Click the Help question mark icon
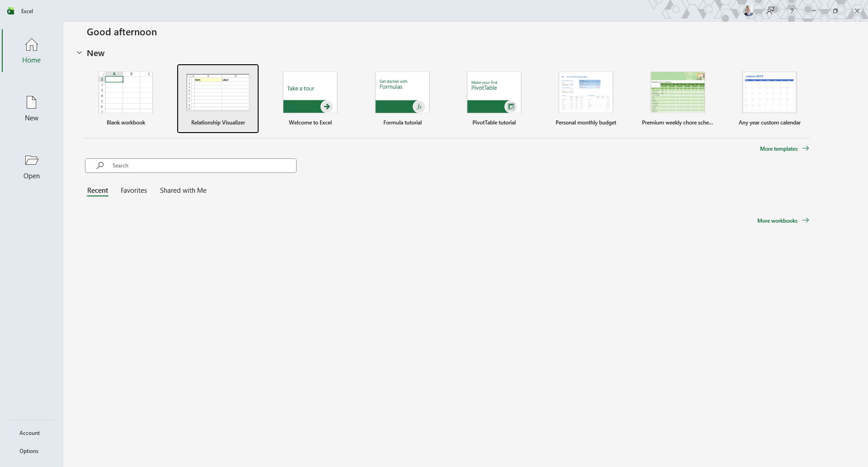 [792, 11]
